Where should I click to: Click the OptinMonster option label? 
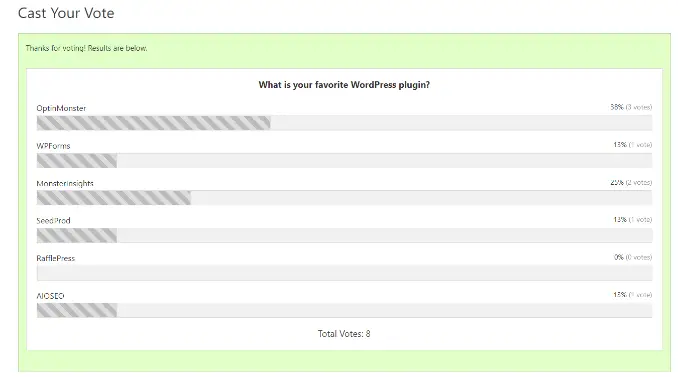(61, 108)
